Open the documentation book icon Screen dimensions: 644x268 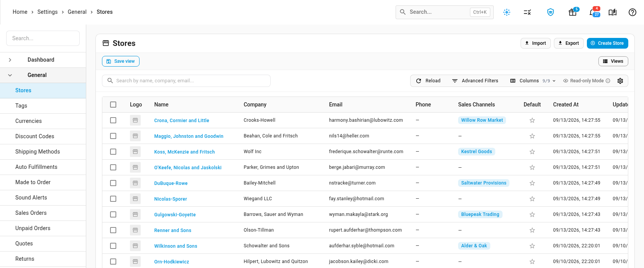[x=613, y=12]
